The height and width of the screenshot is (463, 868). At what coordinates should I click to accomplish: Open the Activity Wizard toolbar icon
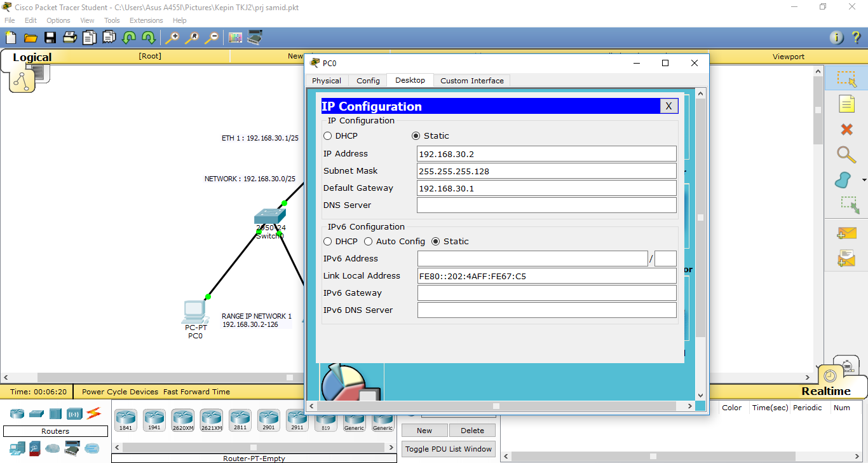pyautogui.click(x=109, y=38)
